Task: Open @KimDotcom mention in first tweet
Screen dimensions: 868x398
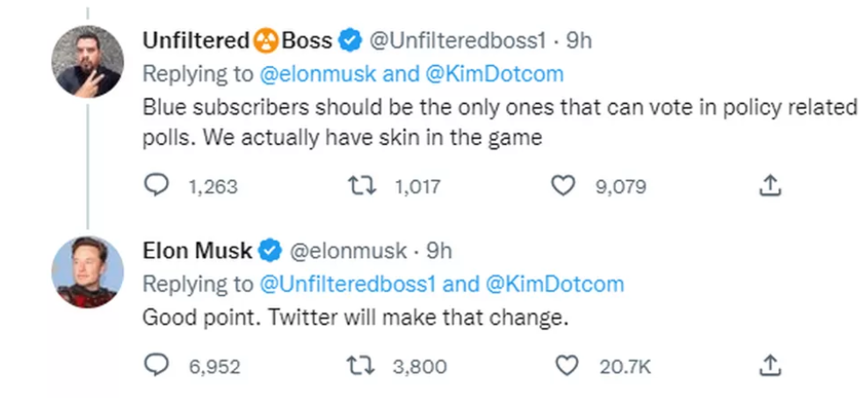Action: click(x=495, y=74)
